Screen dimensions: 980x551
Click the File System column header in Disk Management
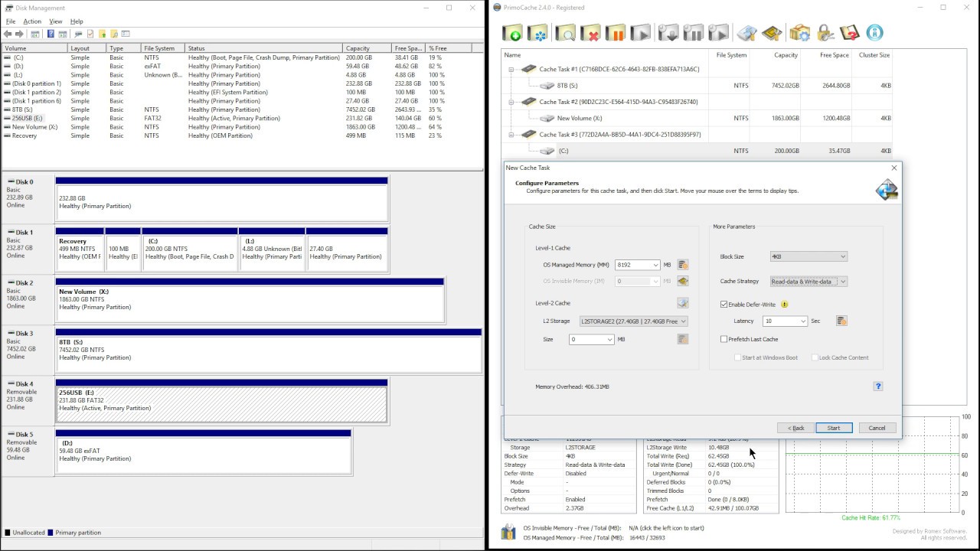tap(163, 48)
